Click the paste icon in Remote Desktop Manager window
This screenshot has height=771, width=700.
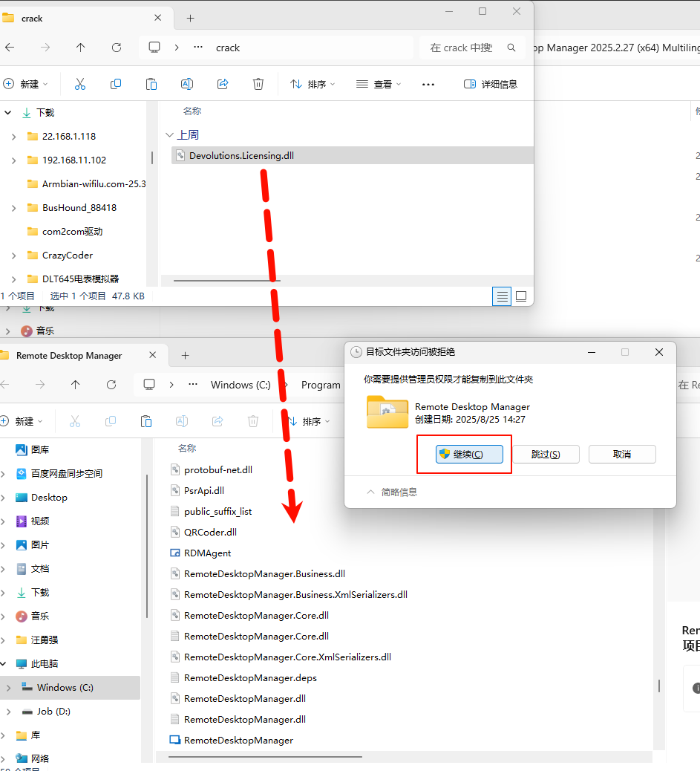(x=146, y=421)
